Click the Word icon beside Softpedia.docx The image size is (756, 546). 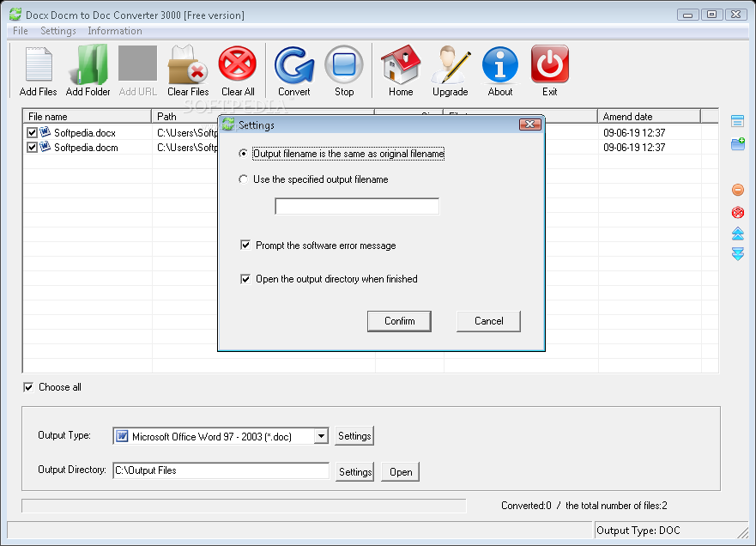(x=45, y=131)
